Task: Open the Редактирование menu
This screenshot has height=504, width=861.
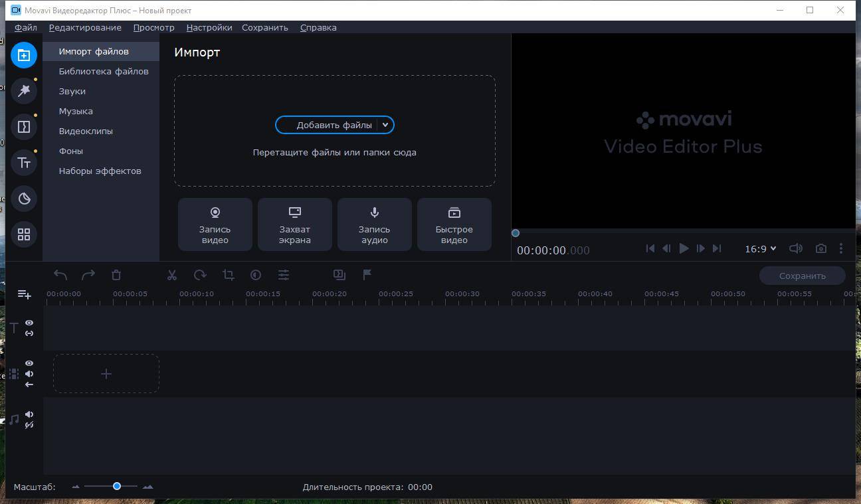Action: [x=85, y=27]
